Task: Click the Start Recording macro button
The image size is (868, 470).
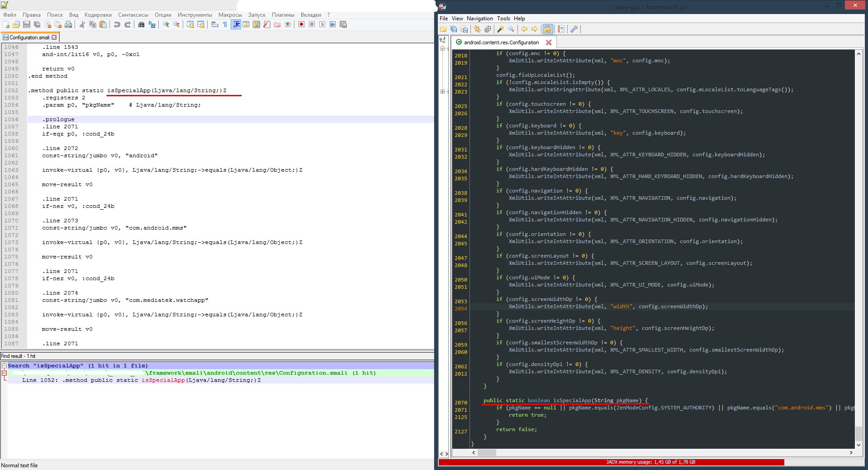Action: point(301,24)
